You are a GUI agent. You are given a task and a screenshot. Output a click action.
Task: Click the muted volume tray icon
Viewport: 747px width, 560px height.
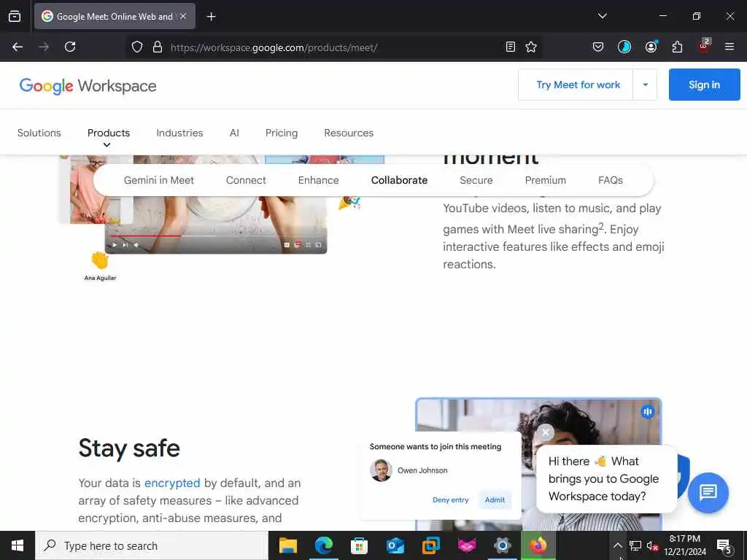[x=652, y=545]
